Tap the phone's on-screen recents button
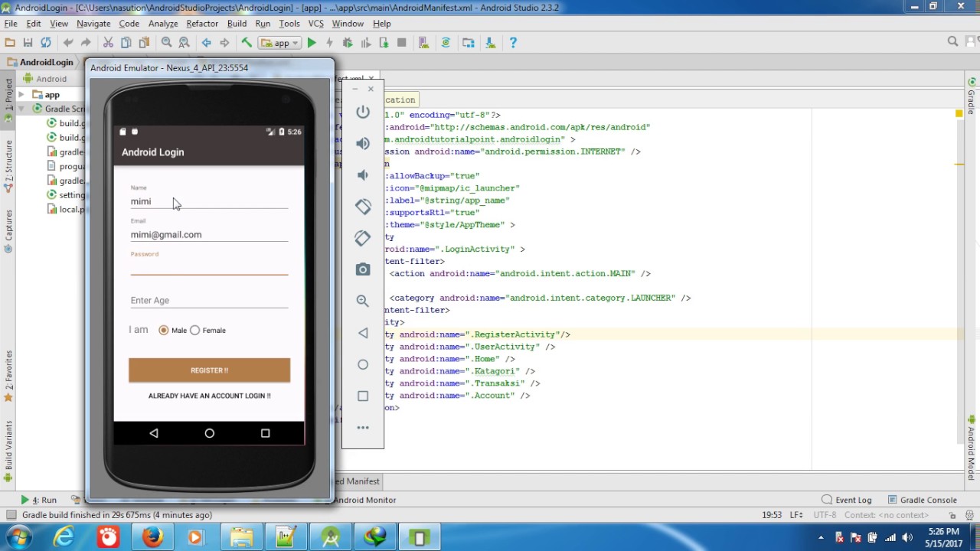980x551 pixels. 266,433
